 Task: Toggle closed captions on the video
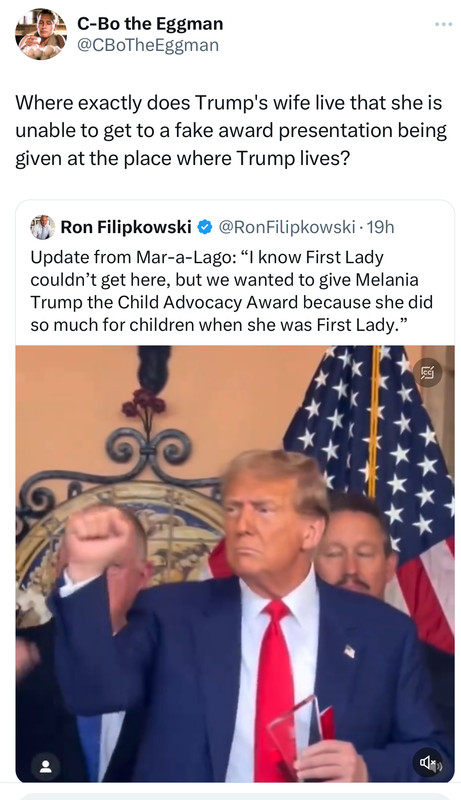427,373
